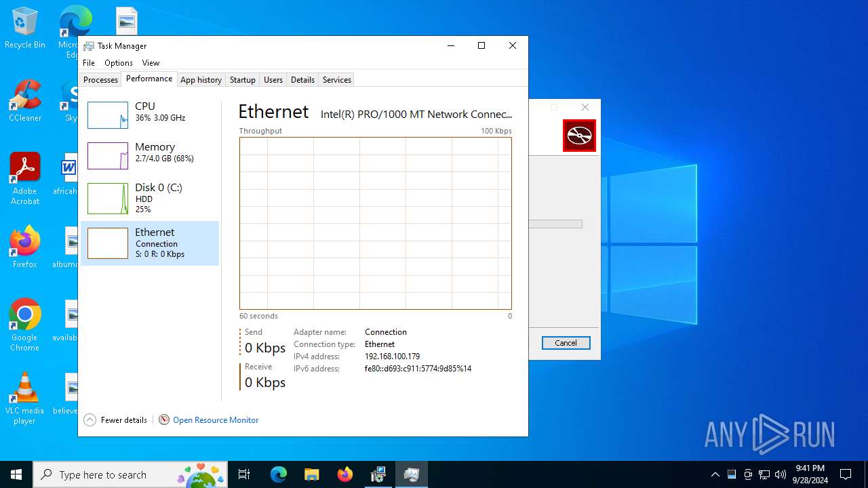The height and width of the screenshot is (488, 868).
Task: Click the Task Manager title bar icon
Action: (89, 46)
